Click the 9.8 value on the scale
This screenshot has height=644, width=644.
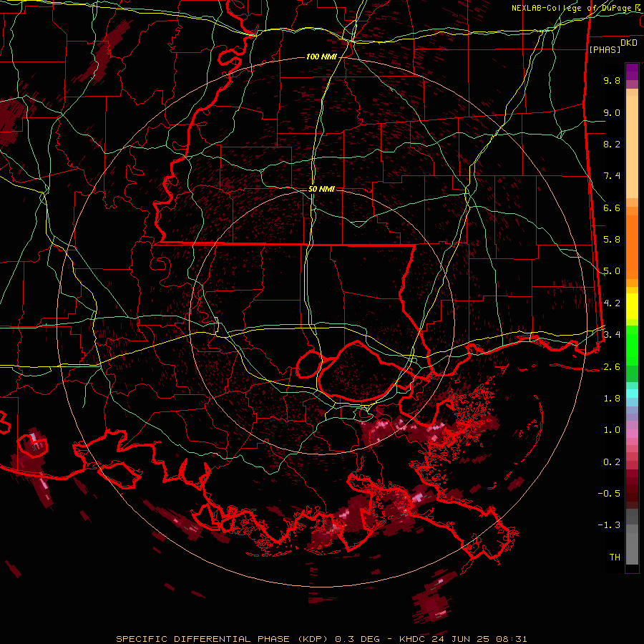(x=612, y=80)
